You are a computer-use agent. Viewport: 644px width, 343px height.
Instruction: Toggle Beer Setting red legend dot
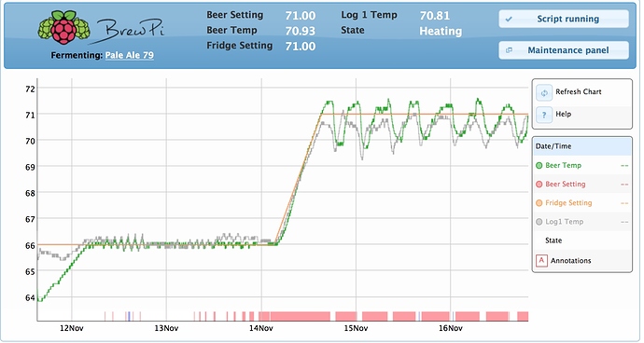tap(539, 185)
